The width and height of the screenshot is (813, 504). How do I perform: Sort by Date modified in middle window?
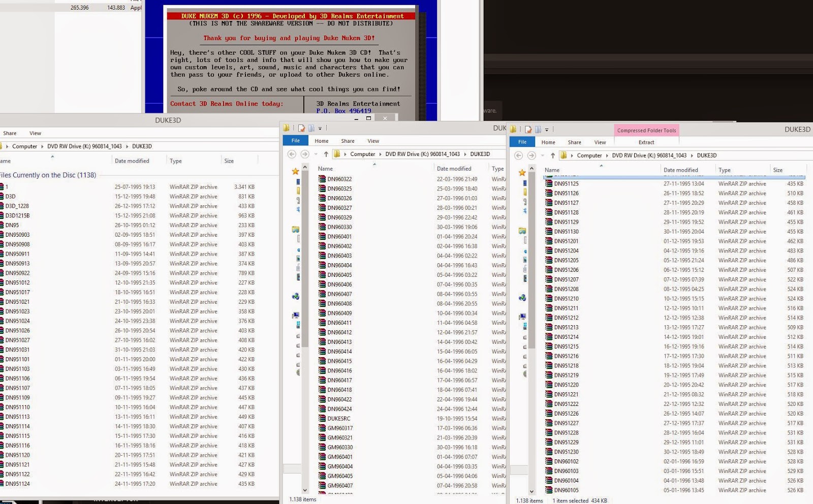pyautogui.click(x=454, y=169)
